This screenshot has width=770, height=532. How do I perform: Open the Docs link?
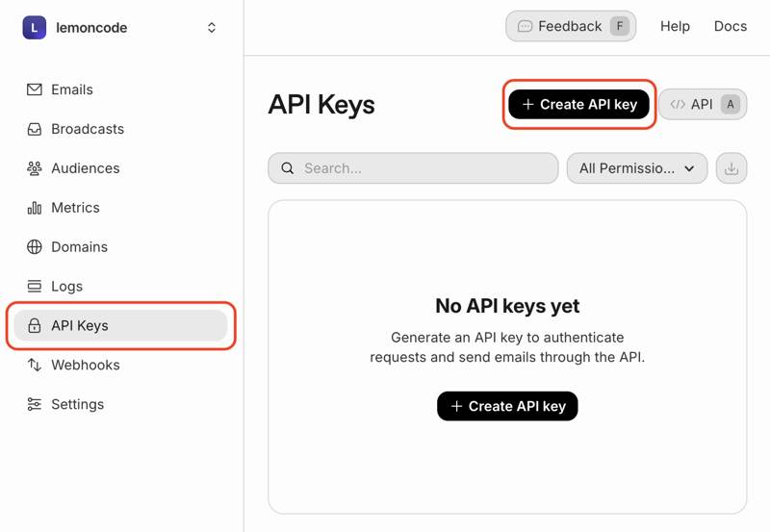click(x=731, y=27)
